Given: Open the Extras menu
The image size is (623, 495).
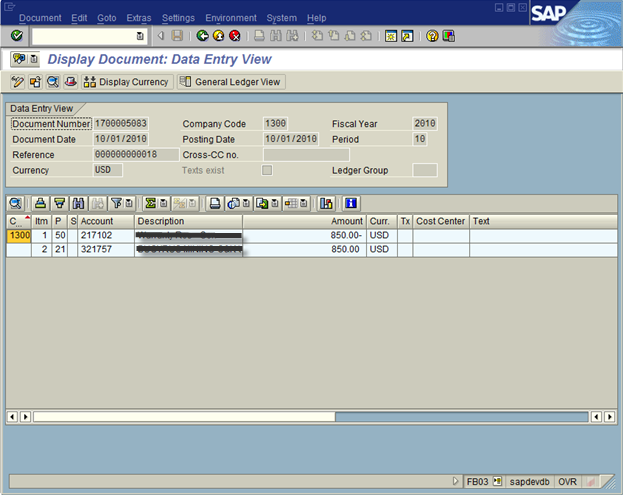Looking at the screenshot, I should pos(139,18).
